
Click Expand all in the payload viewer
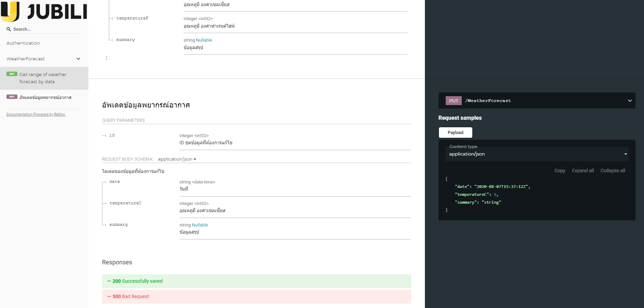point(583,171)
